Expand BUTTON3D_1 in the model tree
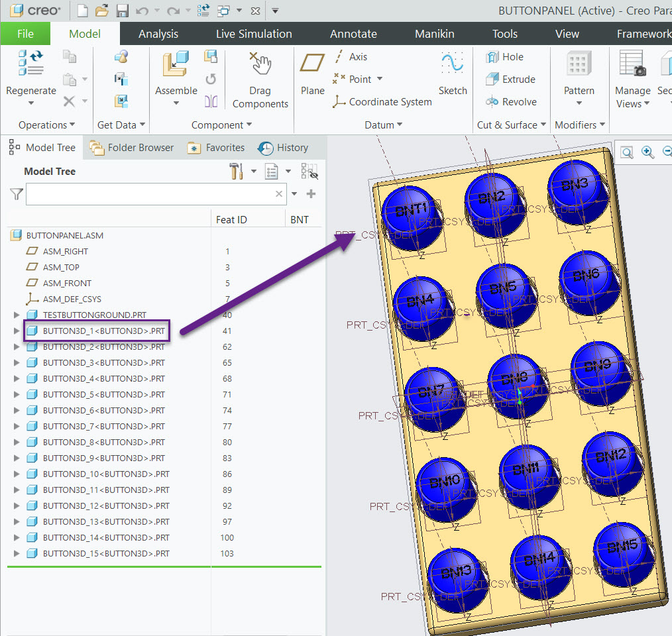The image size is (672, 636). pos(17,331)
